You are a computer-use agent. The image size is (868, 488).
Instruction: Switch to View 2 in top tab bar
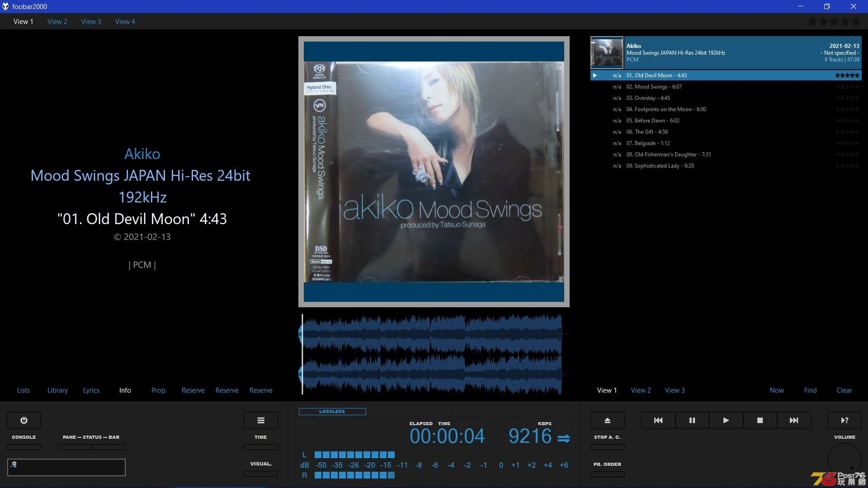pyautogui.click(x=57, y=21)
